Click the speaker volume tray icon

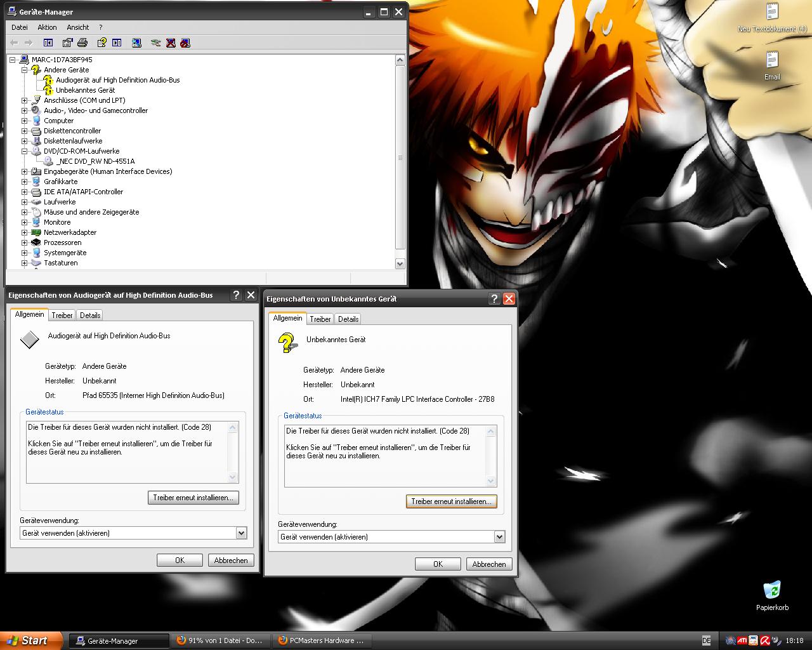coord(776,640)
